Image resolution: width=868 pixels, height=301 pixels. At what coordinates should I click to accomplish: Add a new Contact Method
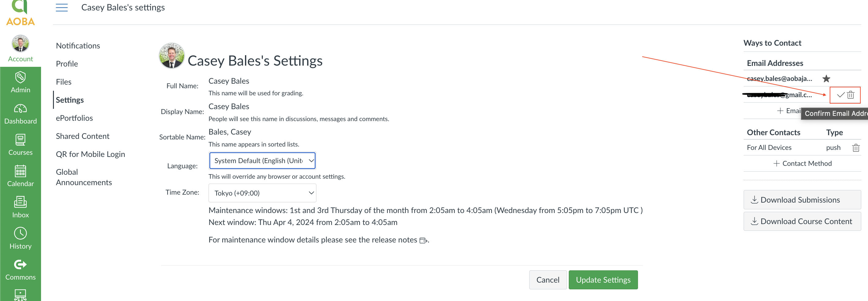click(x=802, y=163)
